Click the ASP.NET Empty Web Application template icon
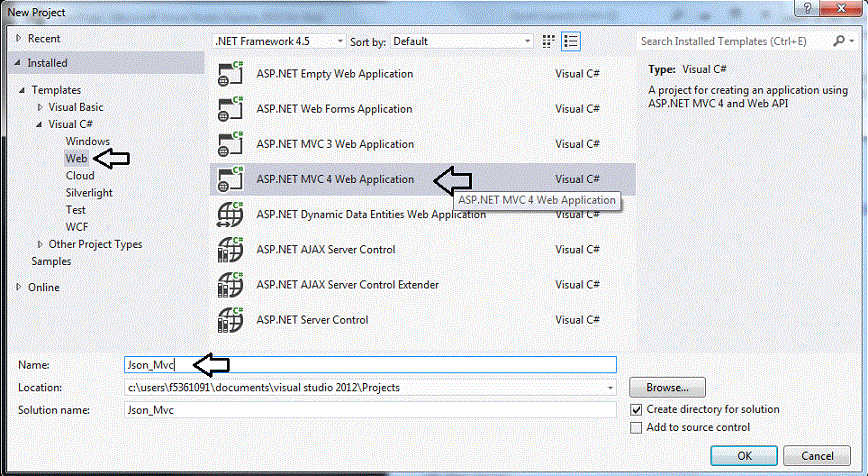This screenshot has width=868, height=476. 230,74
